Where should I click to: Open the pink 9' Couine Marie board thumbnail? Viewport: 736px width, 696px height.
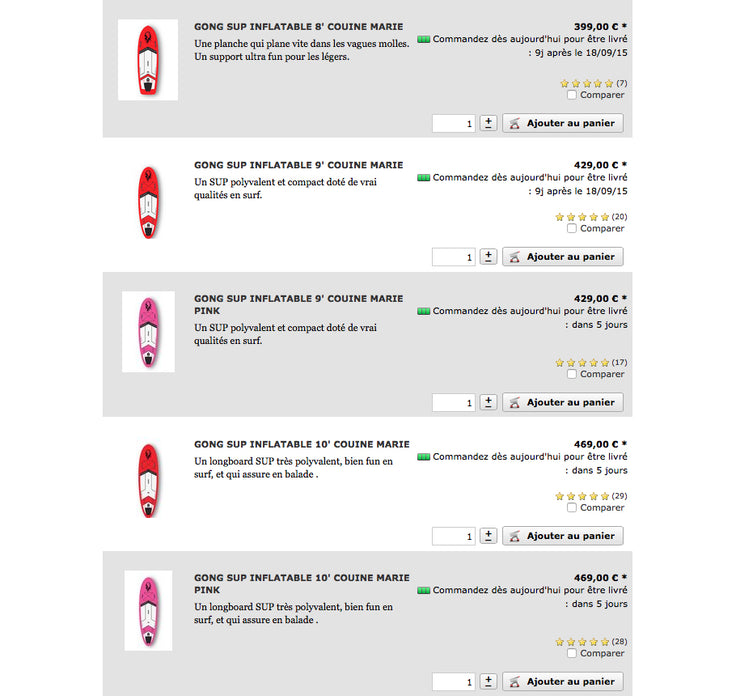148,332
